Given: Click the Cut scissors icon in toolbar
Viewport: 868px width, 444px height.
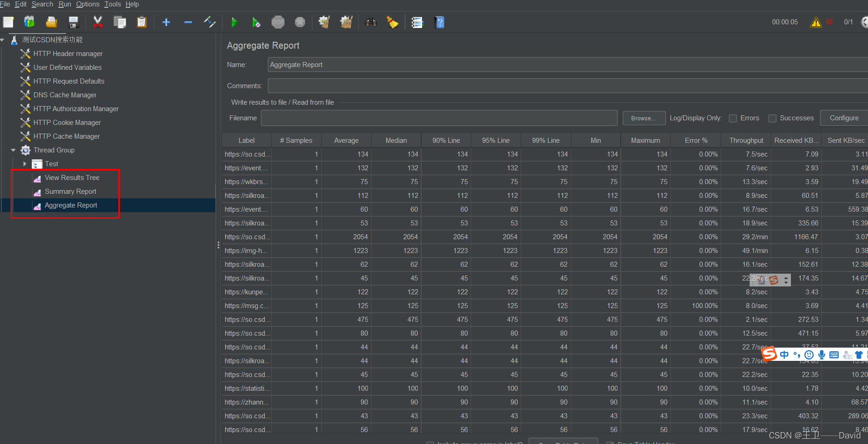Looking at the screenshot, I should coord(98,22).
